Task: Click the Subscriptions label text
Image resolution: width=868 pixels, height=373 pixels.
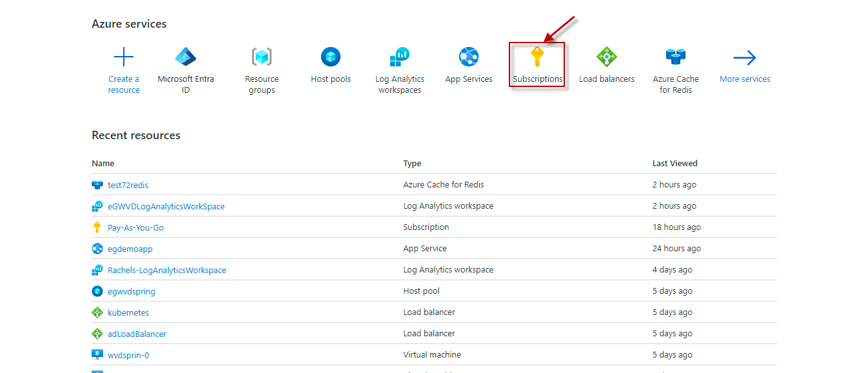Action: click(538, 79)
